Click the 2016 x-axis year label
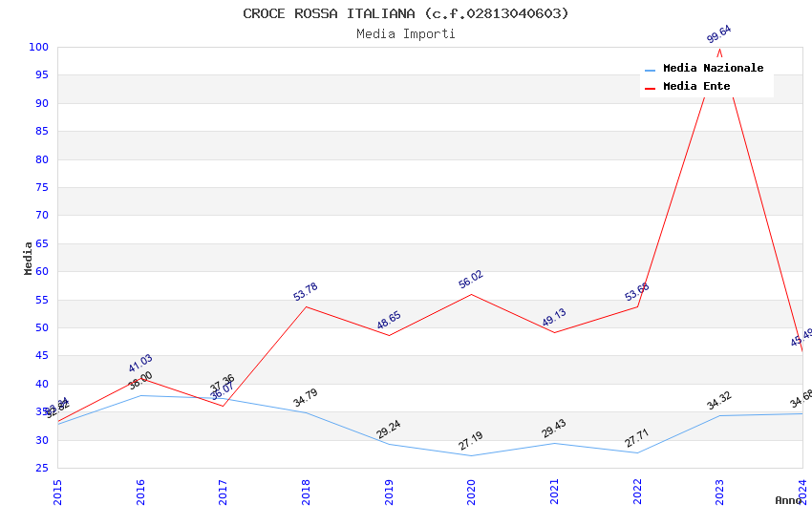Screen dimensions: 812x525 click(140, 493)
